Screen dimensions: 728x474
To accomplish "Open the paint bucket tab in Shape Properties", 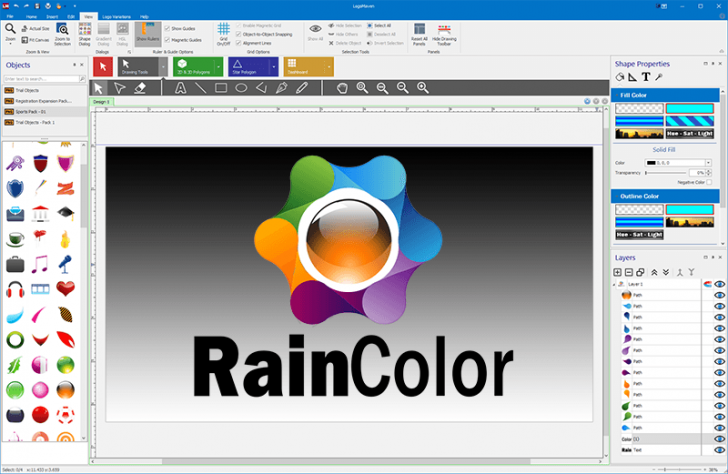I will (620, 77).
